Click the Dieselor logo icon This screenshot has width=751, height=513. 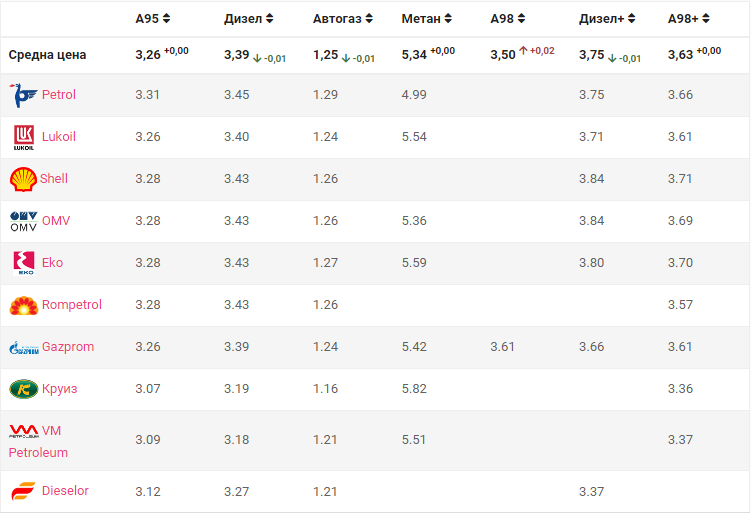point(23,491)
